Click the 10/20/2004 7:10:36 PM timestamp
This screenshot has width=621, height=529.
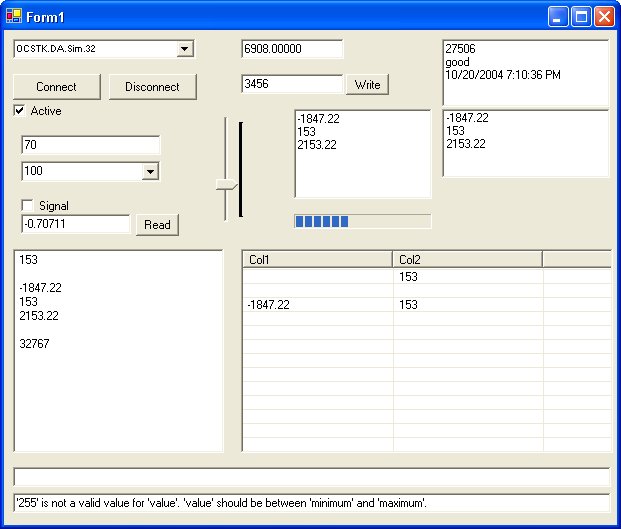(503, 75)
